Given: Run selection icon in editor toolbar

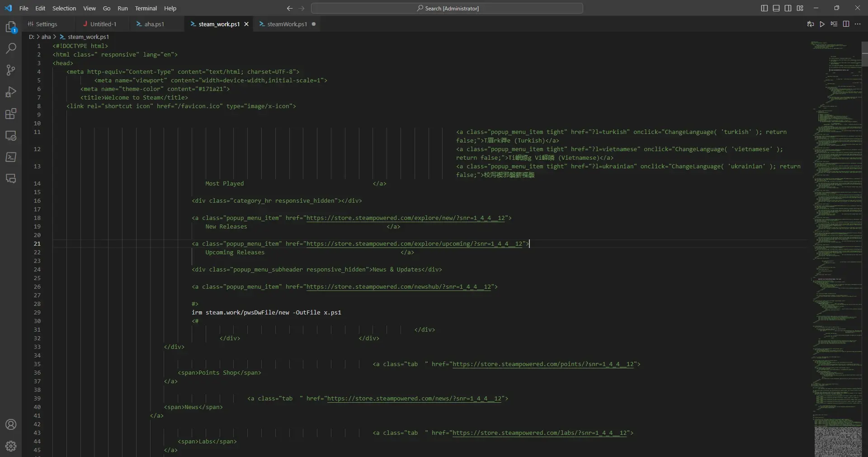Looking at the screenshot, I should [x=834, y=24].
